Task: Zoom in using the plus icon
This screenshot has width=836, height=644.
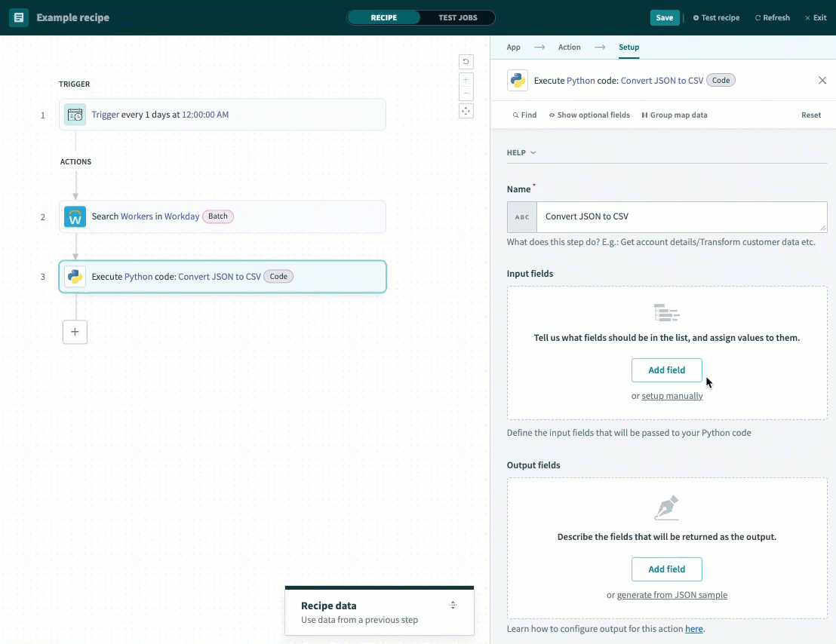Action: [466, 79]
